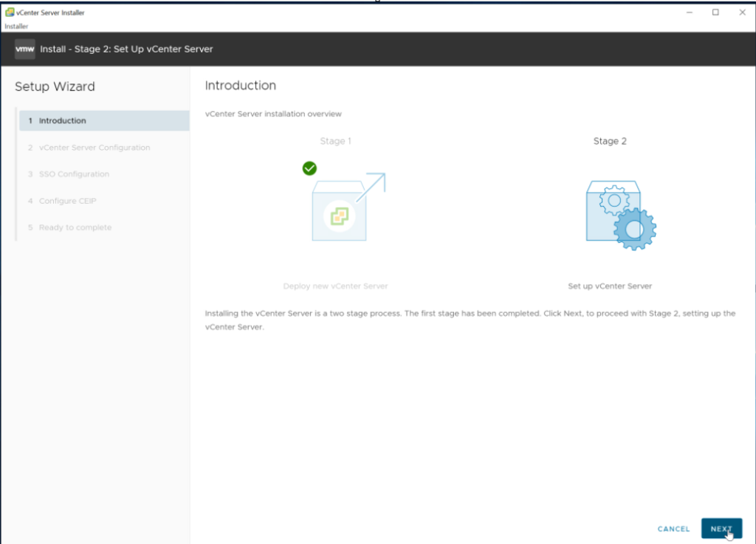The height and width of the screenshot is (544, 756).
Task: Select the Introduction wizard step
Action: [x=63, y=121]
